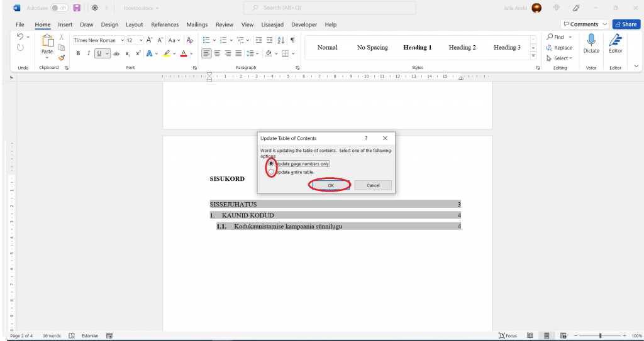Image resolution: width=644 pixels, height=341 pixels.
Task: Click the Estonian language indicator
Action: point(90,336)
